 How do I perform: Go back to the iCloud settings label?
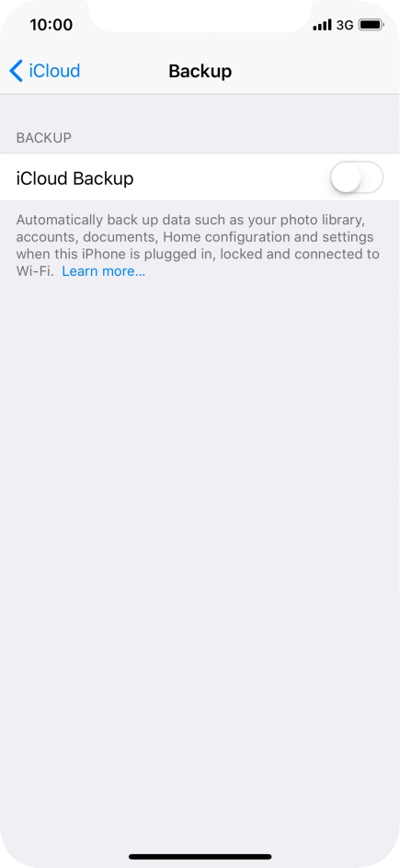click(54, 72)
